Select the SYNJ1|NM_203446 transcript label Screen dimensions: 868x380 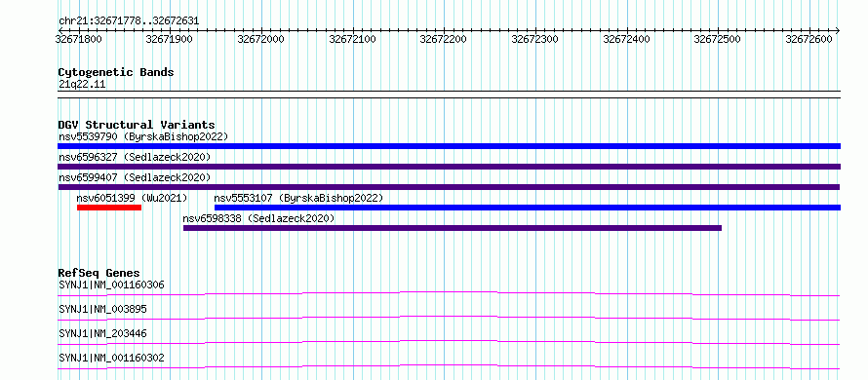point(102,333)
